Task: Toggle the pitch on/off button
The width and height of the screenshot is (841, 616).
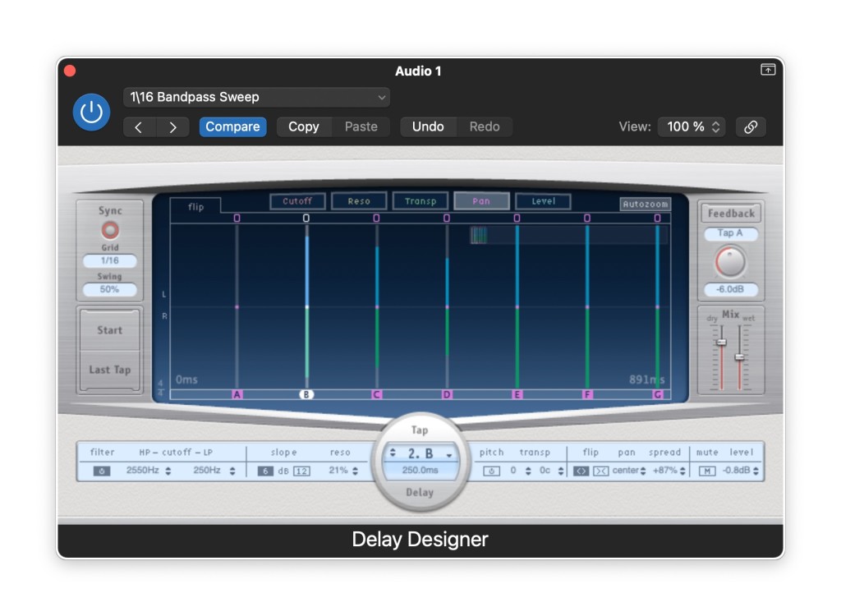Action: pos(491,471)
